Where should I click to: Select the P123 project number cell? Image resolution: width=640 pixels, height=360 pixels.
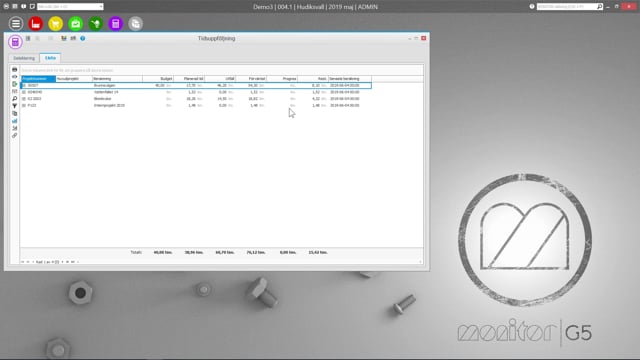[x=32, y=105]
